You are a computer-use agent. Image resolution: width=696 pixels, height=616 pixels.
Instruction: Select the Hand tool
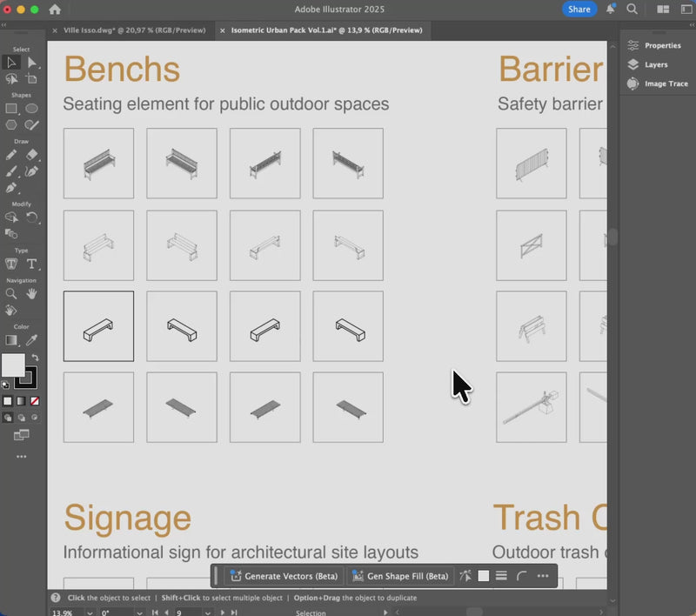tap(32, 294)
